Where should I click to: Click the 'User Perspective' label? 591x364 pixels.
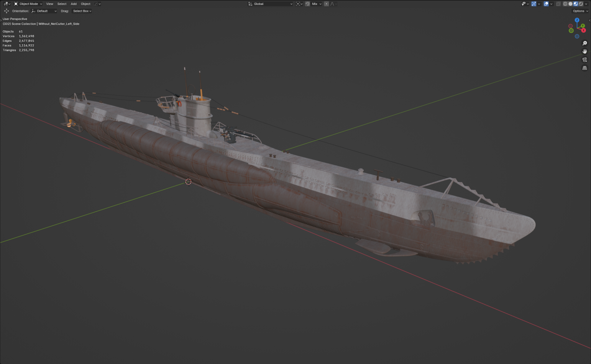click(x=15, y=19)
